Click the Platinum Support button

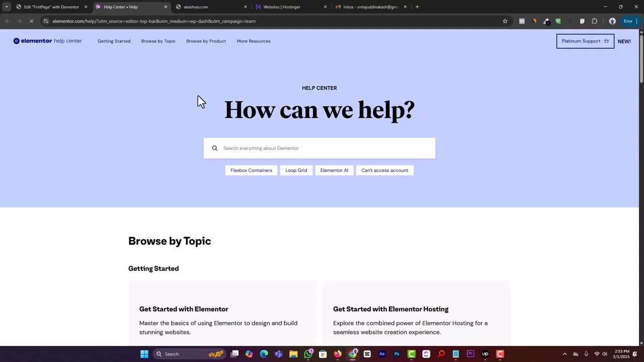[585, 41]
